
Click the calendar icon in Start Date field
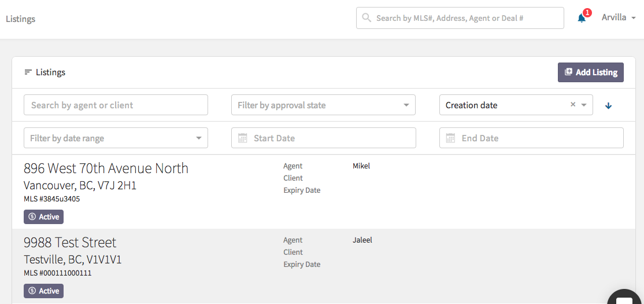pos(243,138)
